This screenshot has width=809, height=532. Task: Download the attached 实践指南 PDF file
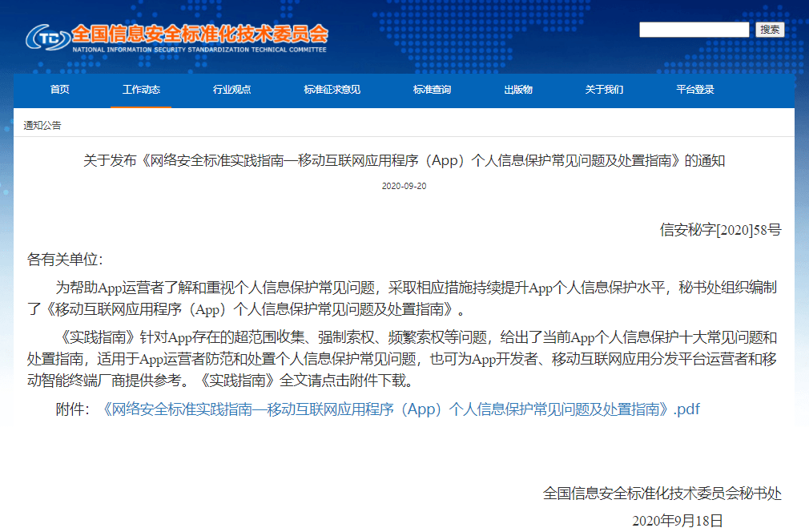401,409
